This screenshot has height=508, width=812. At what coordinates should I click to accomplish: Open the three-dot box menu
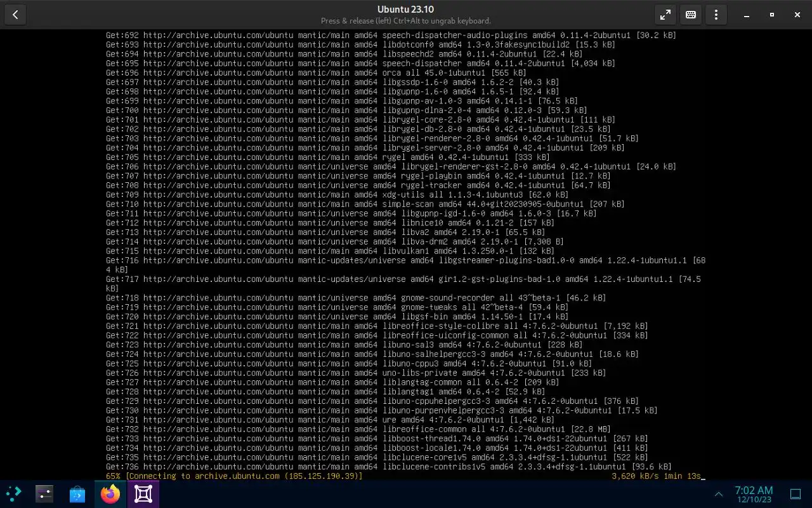point(716,15)
